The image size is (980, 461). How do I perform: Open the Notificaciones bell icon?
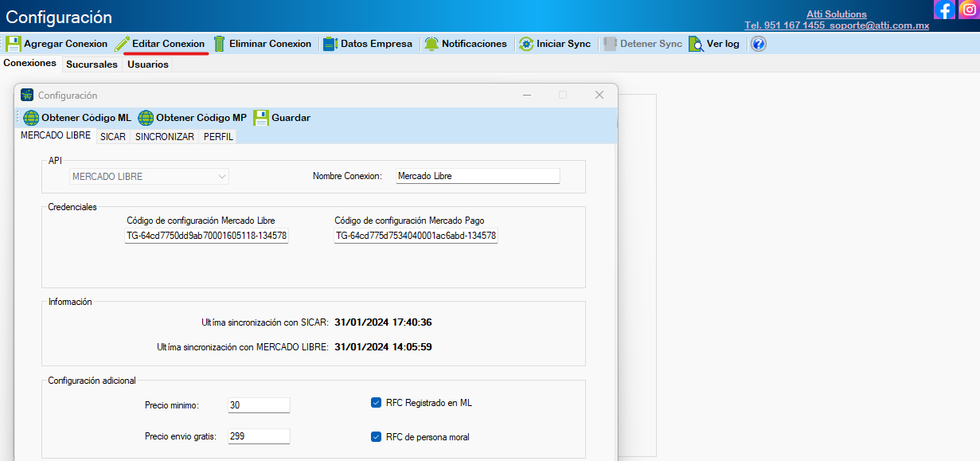(431, 44)
